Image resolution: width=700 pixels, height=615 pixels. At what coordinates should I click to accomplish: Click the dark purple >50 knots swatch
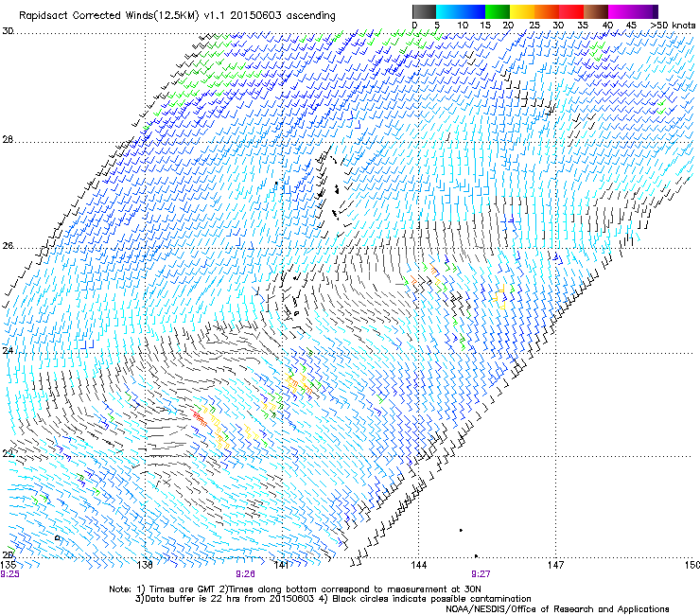coord(656,11)
